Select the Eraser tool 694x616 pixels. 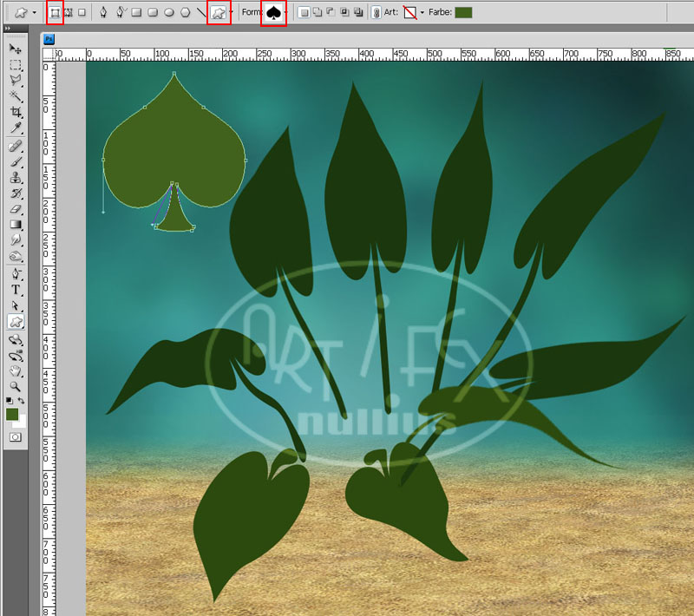(x=16, y=209)
